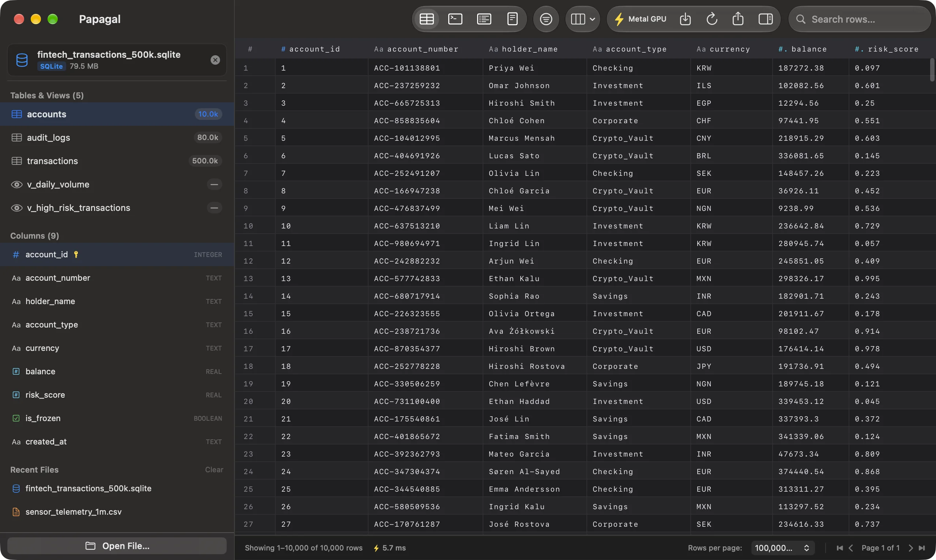Click the share export icon
This screenshot has width=936, height=560.
738,19
